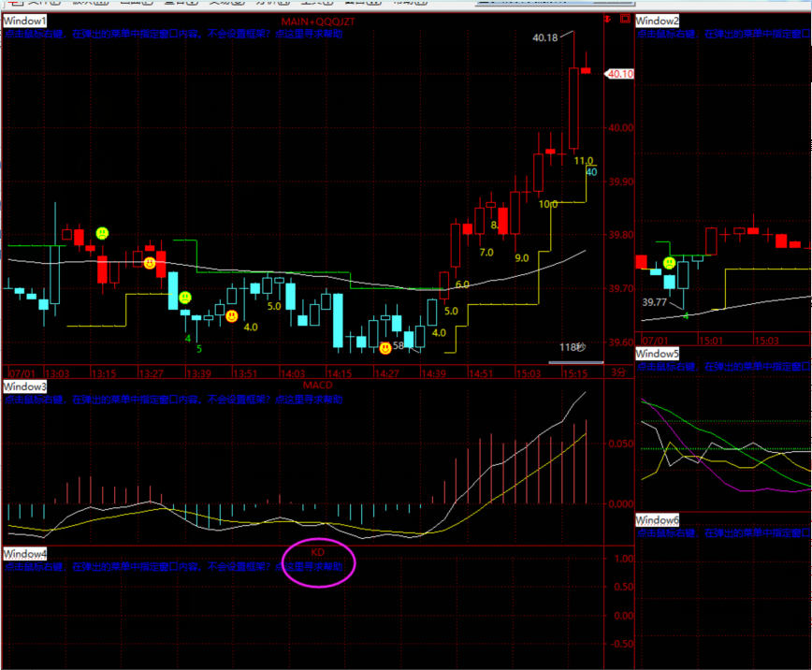The width and height of the screenshot is (812, 670).
Task: Select the Window1 panel label
Action: coord(25,21)
